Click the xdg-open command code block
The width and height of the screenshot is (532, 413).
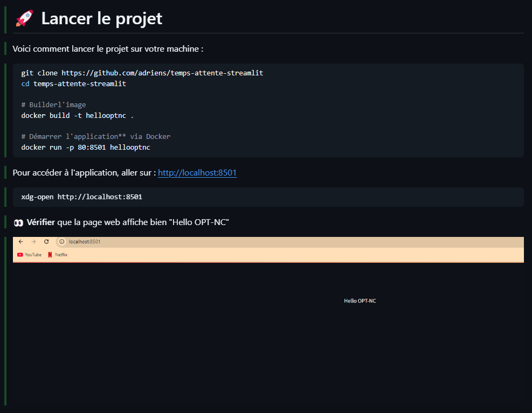pos(81,197)
